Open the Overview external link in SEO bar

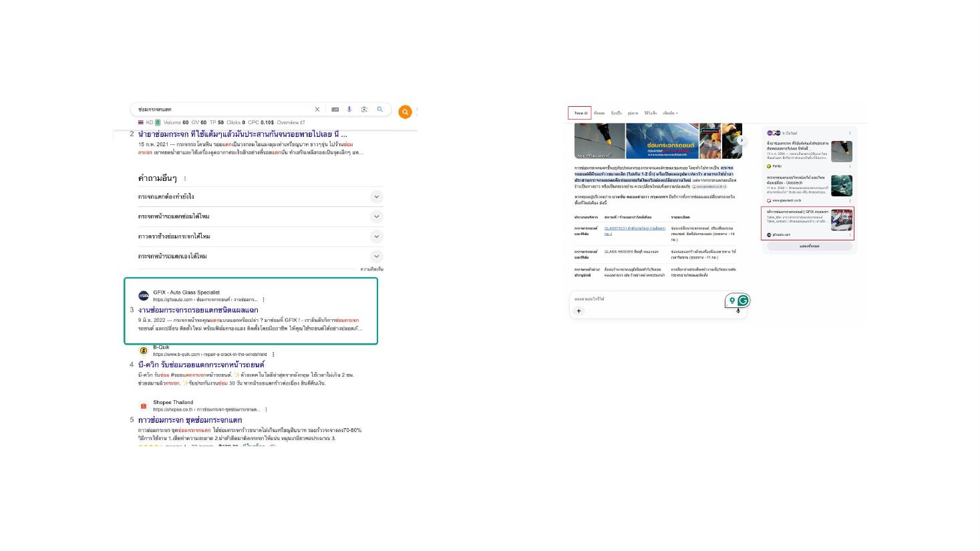point(291,123)
